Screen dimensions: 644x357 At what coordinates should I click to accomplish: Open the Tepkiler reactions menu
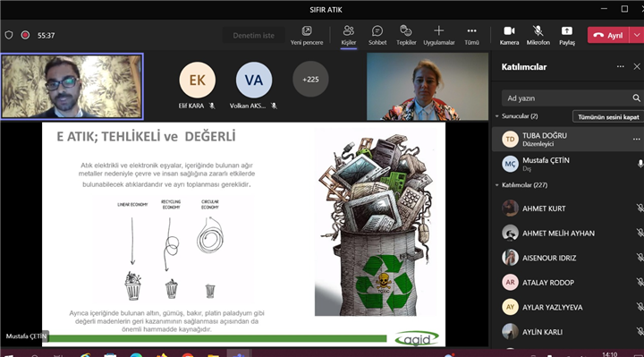click(x=406, y=35)
